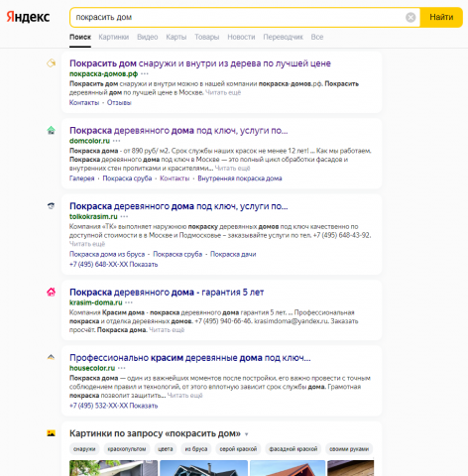Click the Яндекс logo
The image size is (468, 476).
[28, 17]
